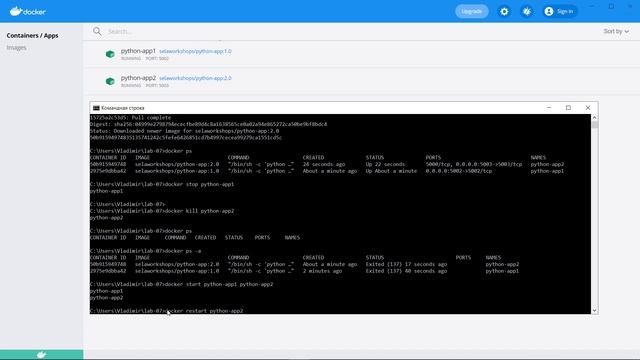640x360 pixels.
Task: Click the terminal scrollbar down arrow
Action: click(x=594, y=311)
